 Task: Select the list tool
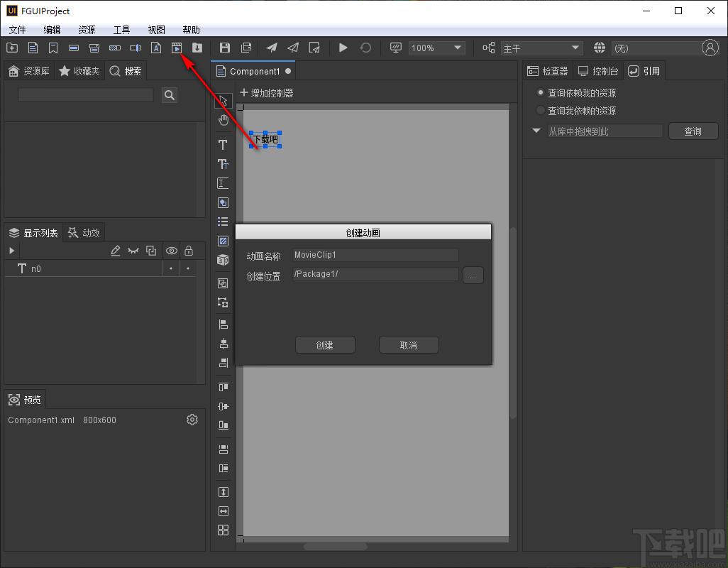point(223,222)
